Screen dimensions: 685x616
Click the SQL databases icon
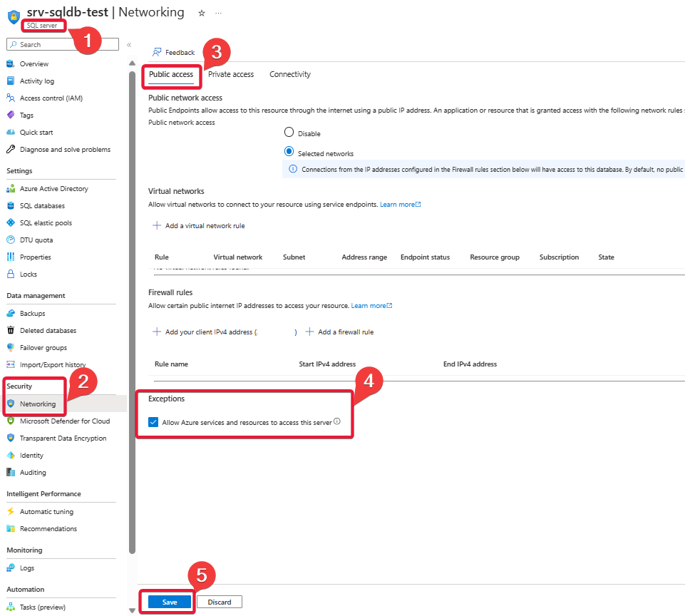tap(11, 206)
